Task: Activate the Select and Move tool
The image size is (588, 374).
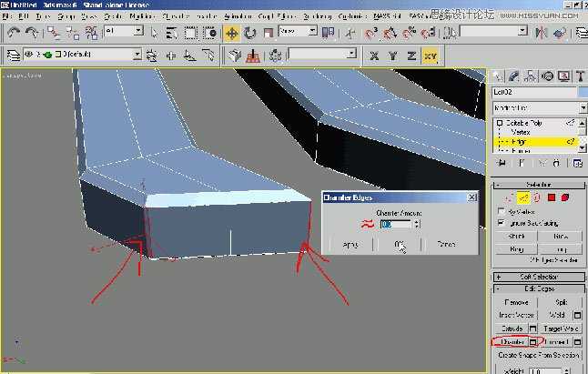Action: (232, 33)
